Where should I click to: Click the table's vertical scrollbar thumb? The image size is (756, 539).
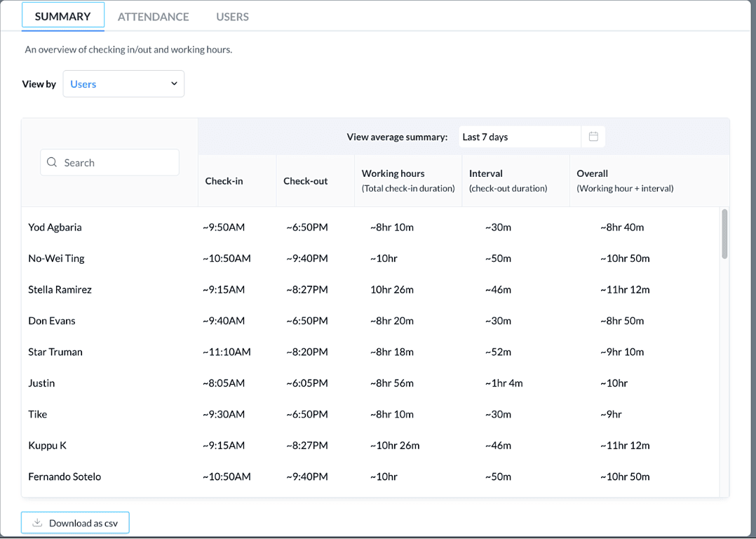click(x=724, y=234)
